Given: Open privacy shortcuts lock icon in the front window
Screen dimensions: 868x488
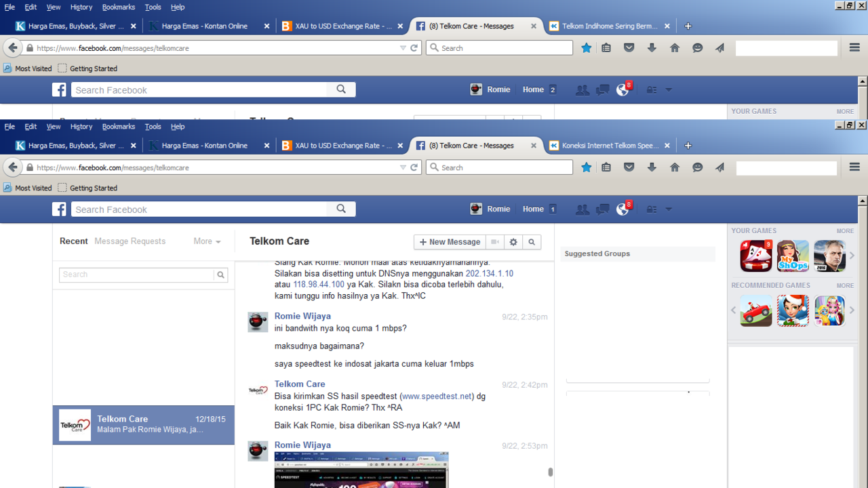Looking at the screenshot, I should tap(652, 209).
